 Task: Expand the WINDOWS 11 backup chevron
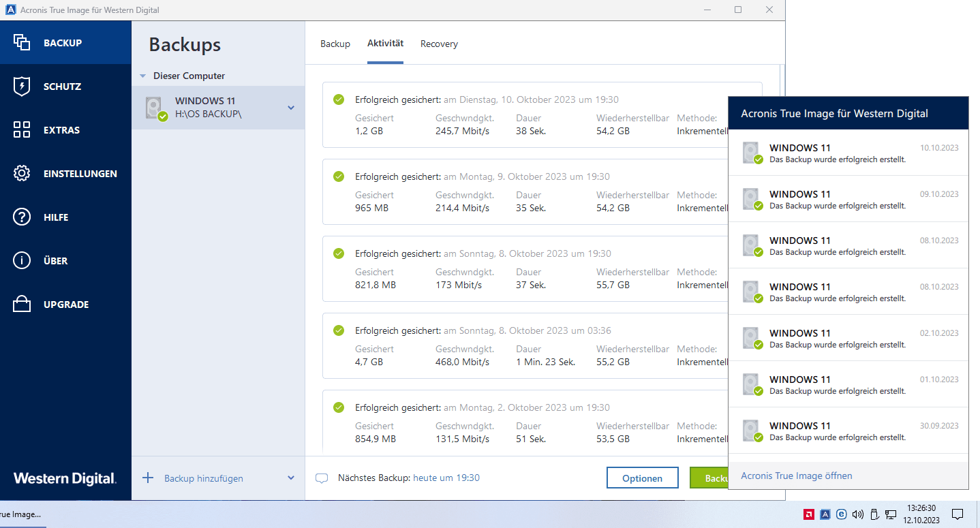291,108
